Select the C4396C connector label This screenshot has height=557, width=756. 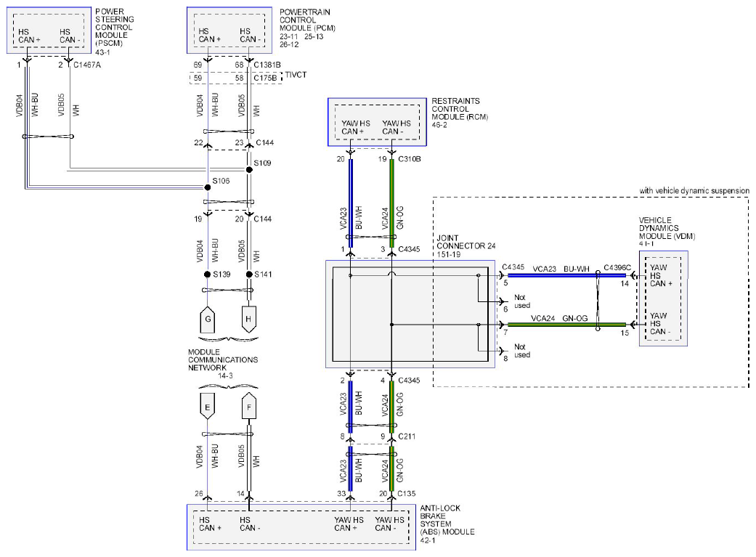[617, 268]
